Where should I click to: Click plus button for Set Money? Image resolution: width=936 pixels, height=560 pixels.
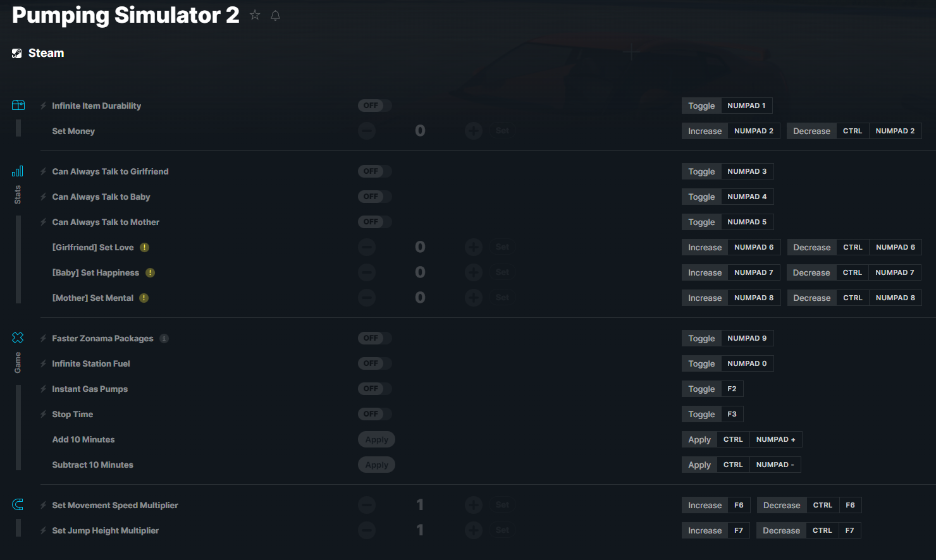(x=474, y=131)
